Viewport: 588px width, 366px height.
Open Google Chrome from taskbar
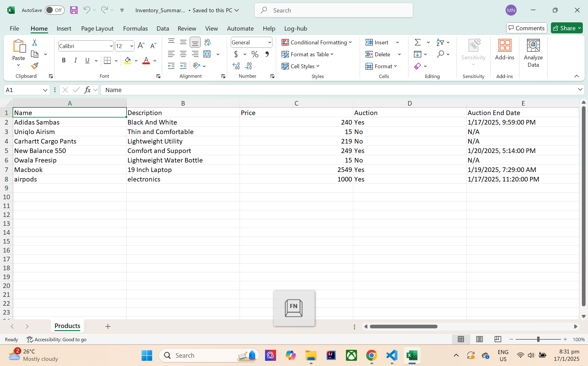coord(371,355)
